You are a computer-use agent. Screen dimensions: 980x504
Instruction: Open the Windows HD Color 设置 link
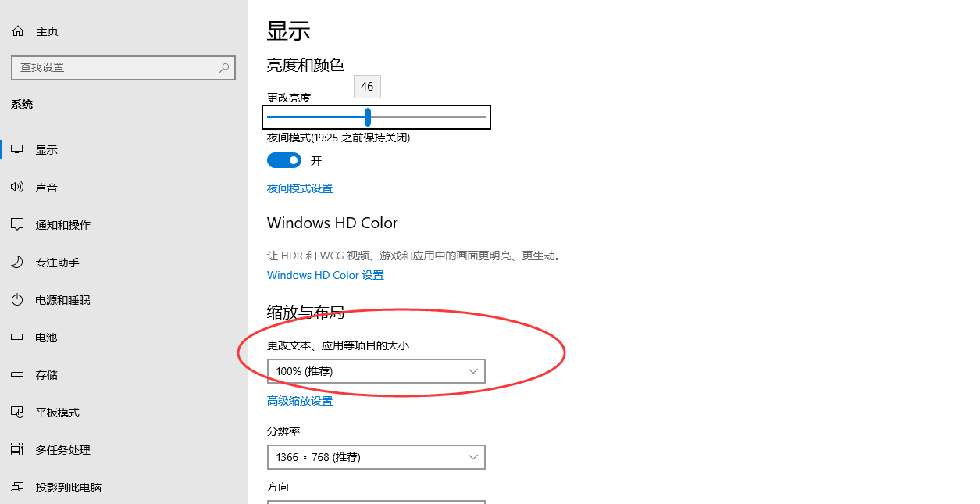326,275
